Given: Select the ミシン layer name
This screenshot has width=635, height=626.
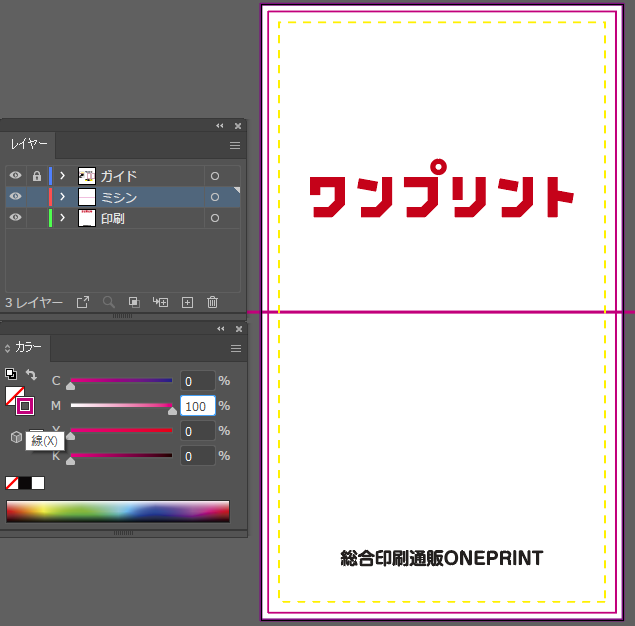Looking at the screenshot, I should coord(119,197).
